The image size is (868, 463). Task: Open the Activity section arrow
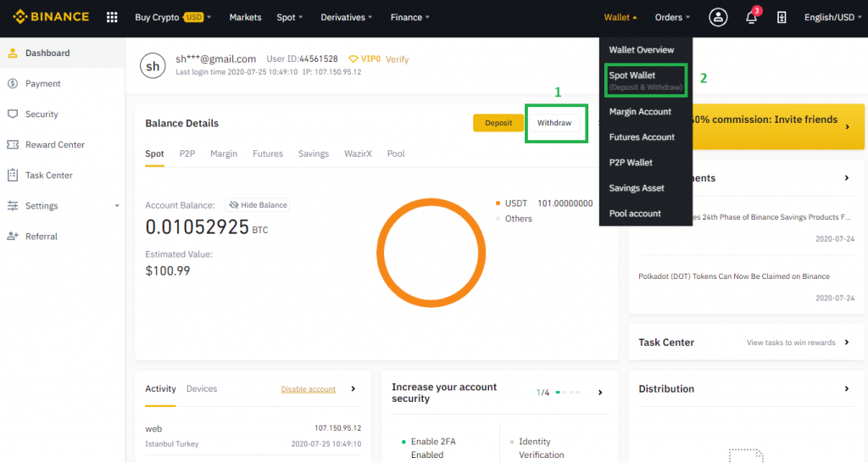tap(353, 388)
